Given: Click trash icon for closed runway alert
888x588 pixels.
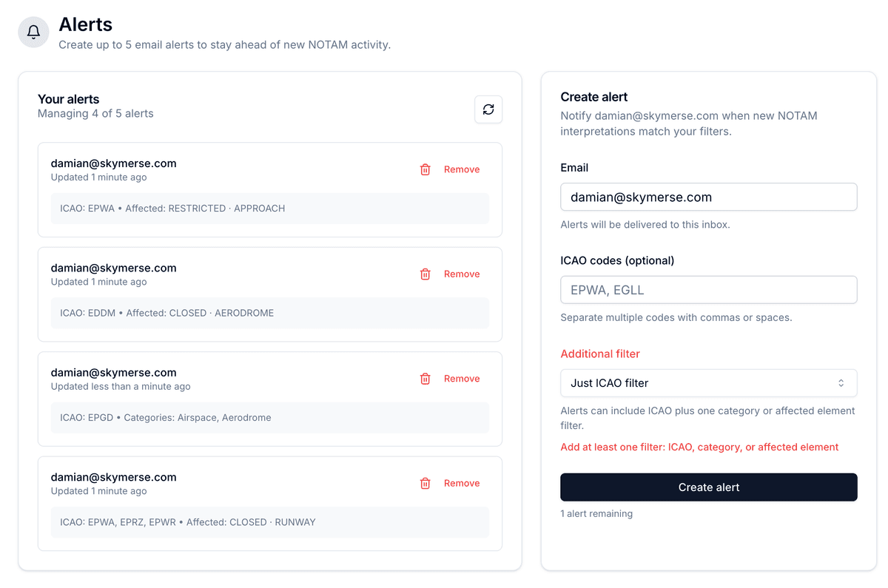Looking at the screenshot, I should pyautogui.click(x=425, y=484).
